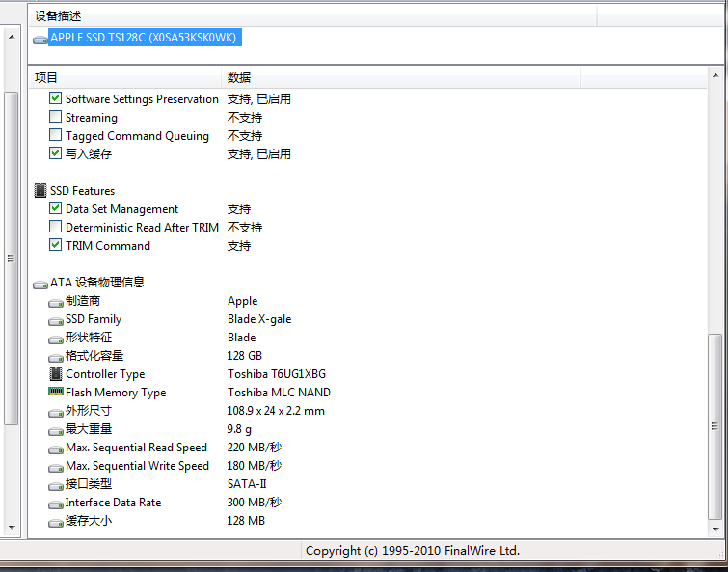Click the SSD Family row icon
This screenshot has width=728, height=572.
56,321
